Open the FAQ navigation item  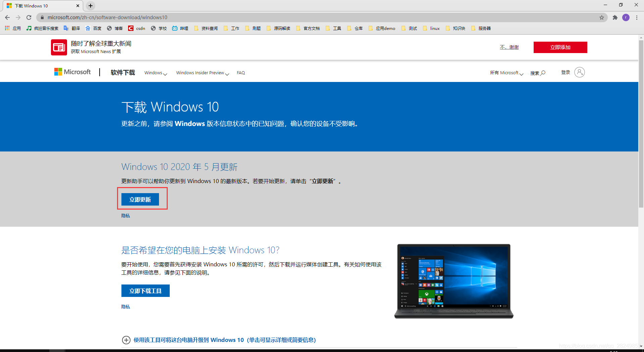coord(241,73)
